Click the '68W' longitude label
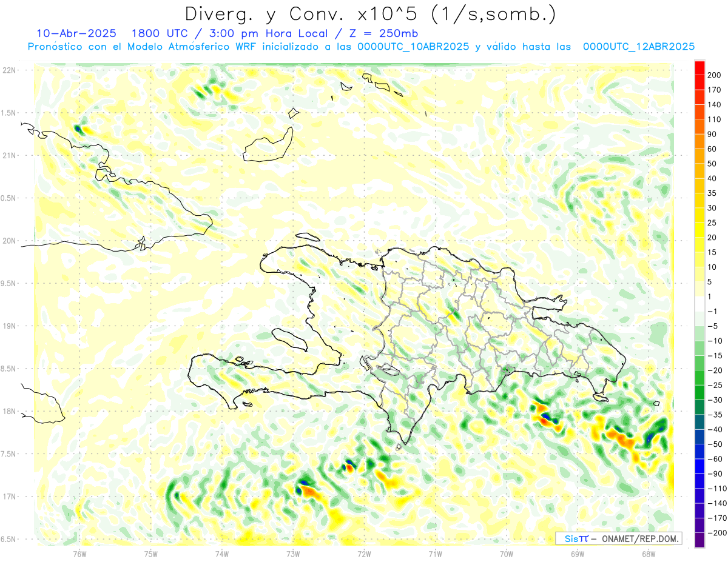This screenshot has width=728, height=562. tap(648, 554)
